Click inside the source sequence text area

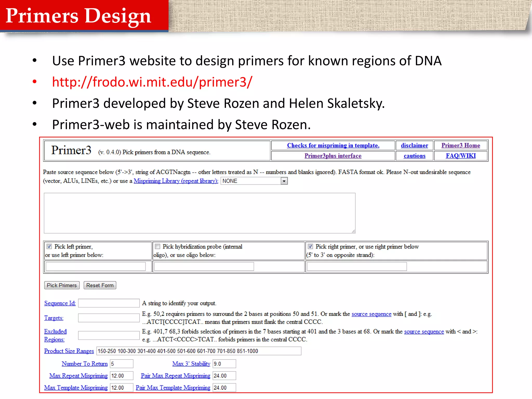tap(199, 213)
